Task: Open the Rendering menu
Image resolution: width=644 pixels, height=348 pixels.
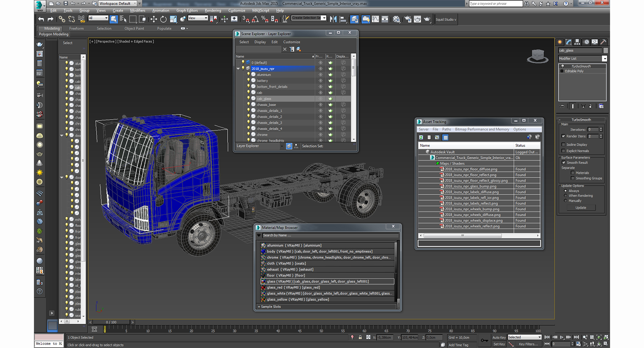Action: click(x=213, y=10)
